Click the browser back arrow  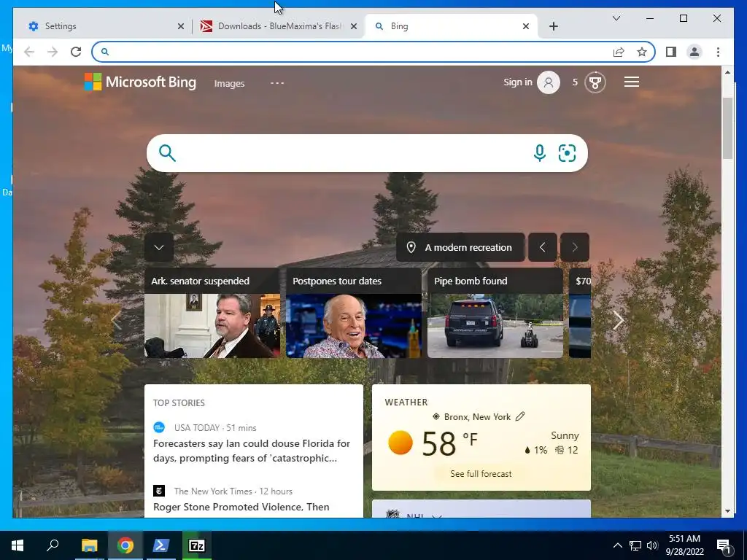tap(29, 52)
